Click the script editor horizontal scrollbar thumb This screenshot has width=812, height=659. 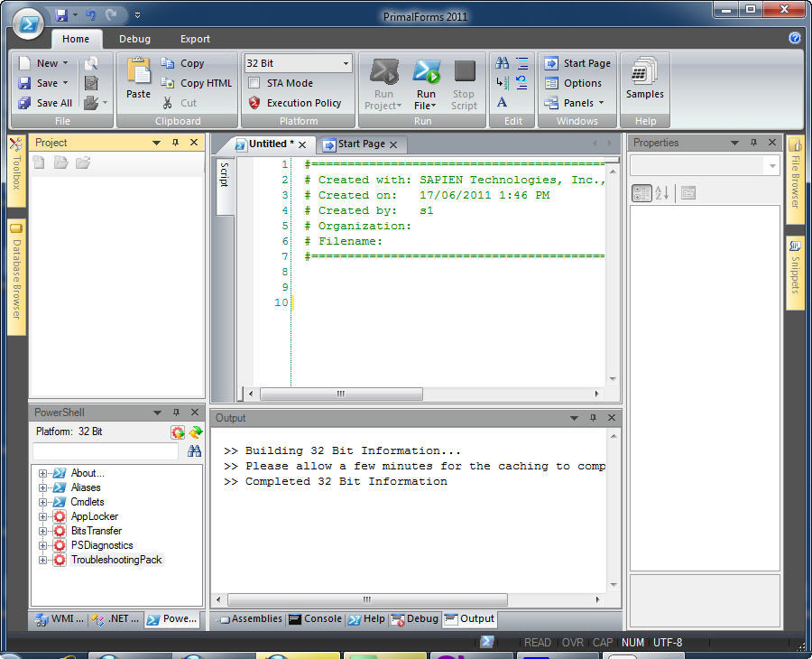[341, 394]
